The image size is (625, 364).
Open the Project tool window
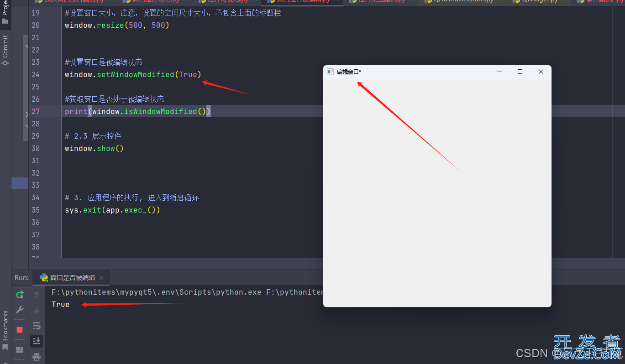click(5, 13)
